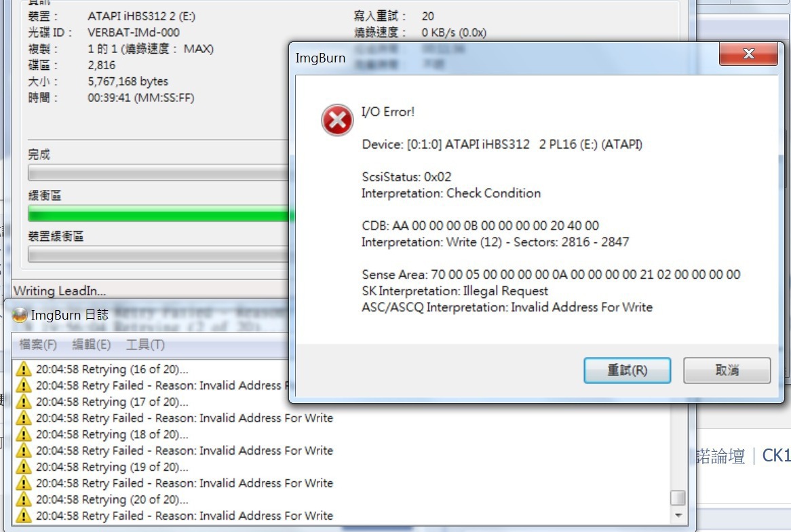Click the scroll-down arrow in the log

pyautogui.click(x=678, y=515)
